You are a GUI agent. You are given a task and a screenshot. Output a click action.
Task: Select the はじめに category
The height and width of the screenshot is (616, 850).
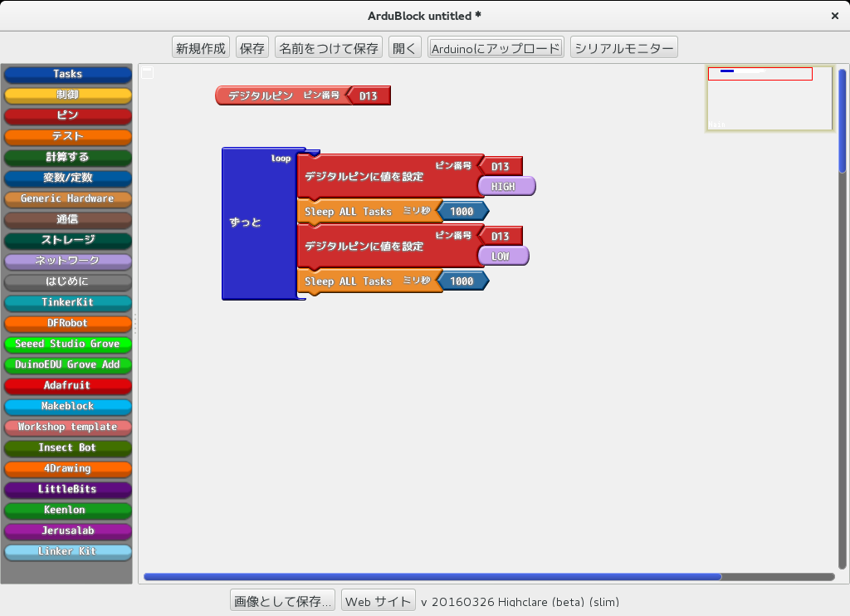(68, 281)
